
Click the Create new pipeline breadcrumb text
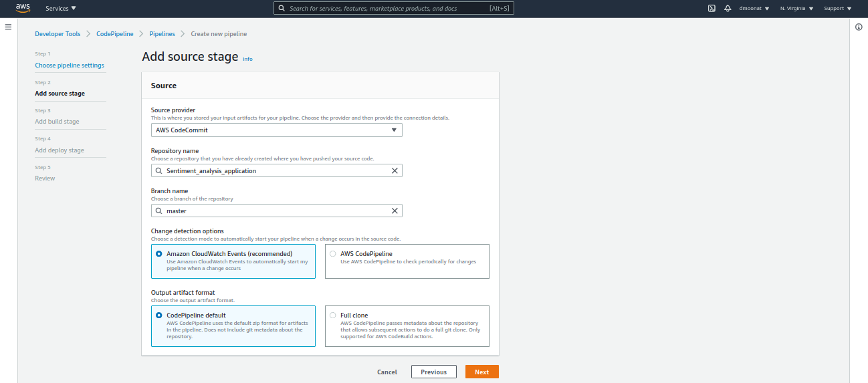point(219,34)
